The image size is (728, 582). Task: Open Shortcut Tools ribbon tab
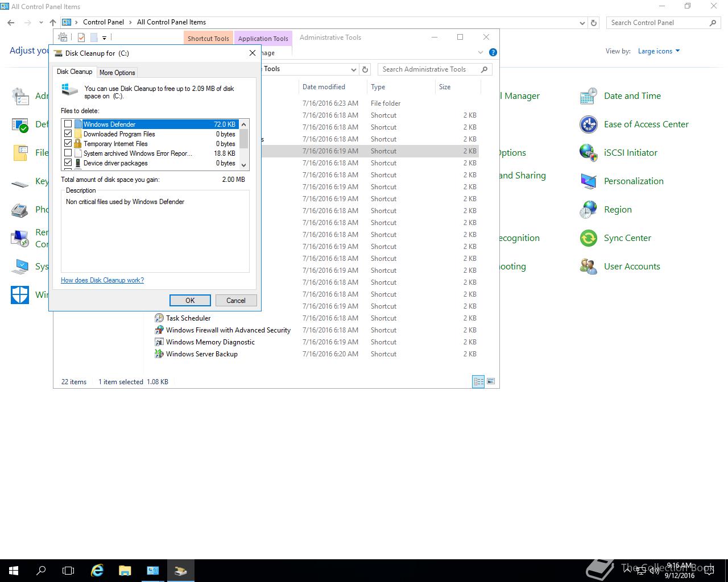208,39
